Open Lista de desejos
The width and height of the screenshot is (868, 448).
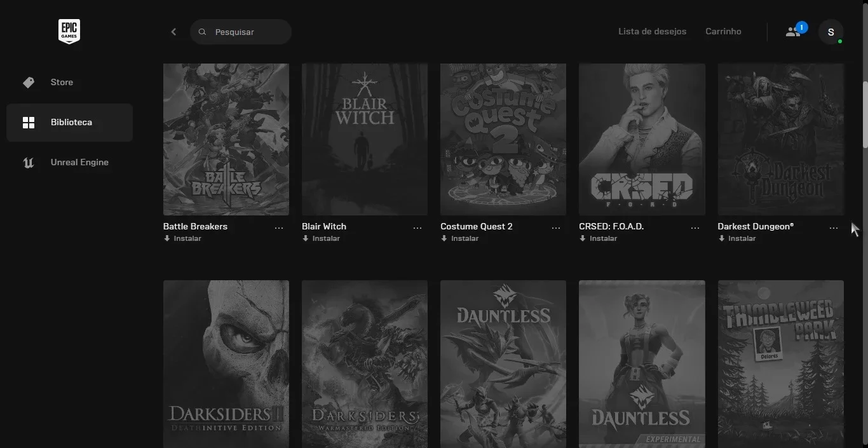point(652,31)
